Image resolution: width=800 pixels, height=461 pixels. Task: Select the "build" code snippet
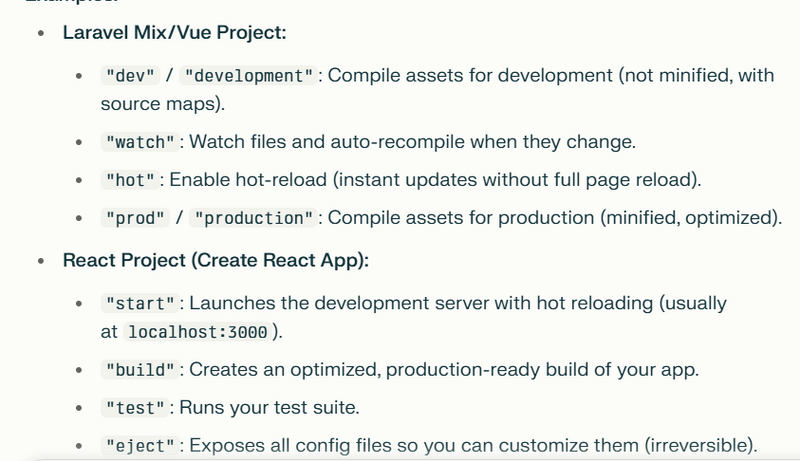(x=140, y=370)
